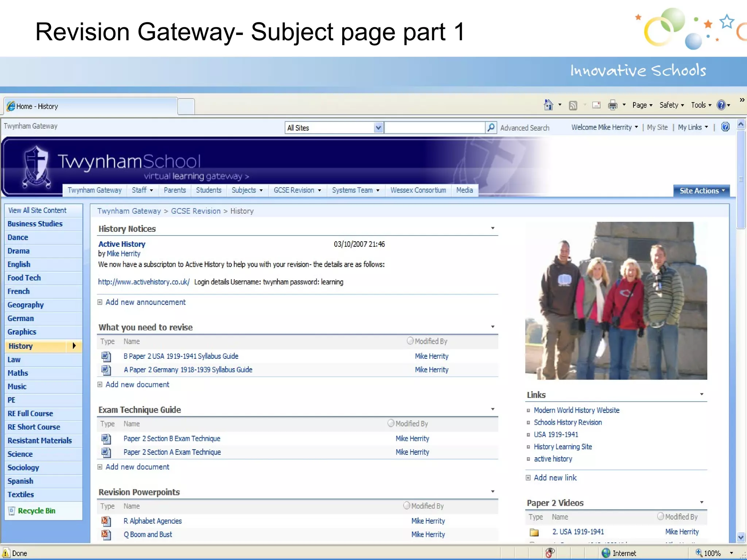This screenshot has height=560, width=747.
Task: Click the RSS feeds icon
Action: coord(573,105)
